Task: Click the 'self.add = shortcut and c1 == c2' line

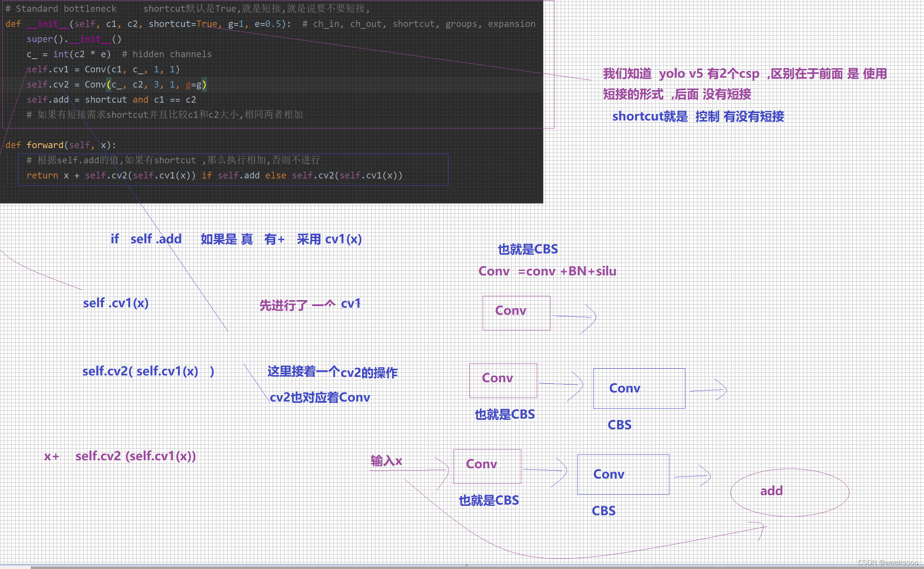Action: pyautogui.click(x=111, y=100)
